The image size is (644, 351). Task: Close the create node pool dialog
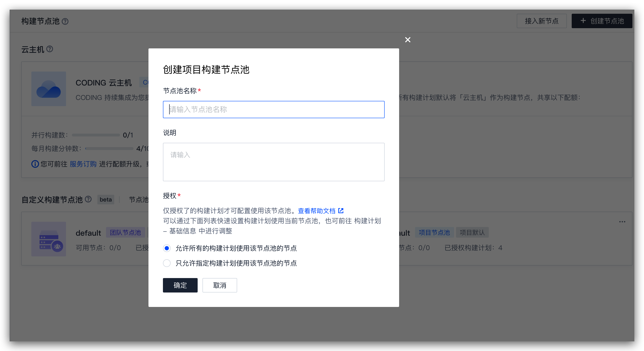(x=408, y=40)
